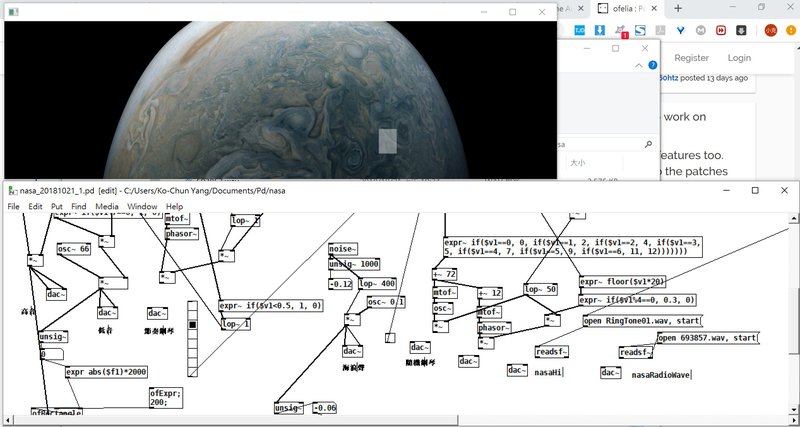This screenshot has height=427, width=800.
Task: Toggle the small checkbox below osc~ 0.1
Action: pos(390,338)
